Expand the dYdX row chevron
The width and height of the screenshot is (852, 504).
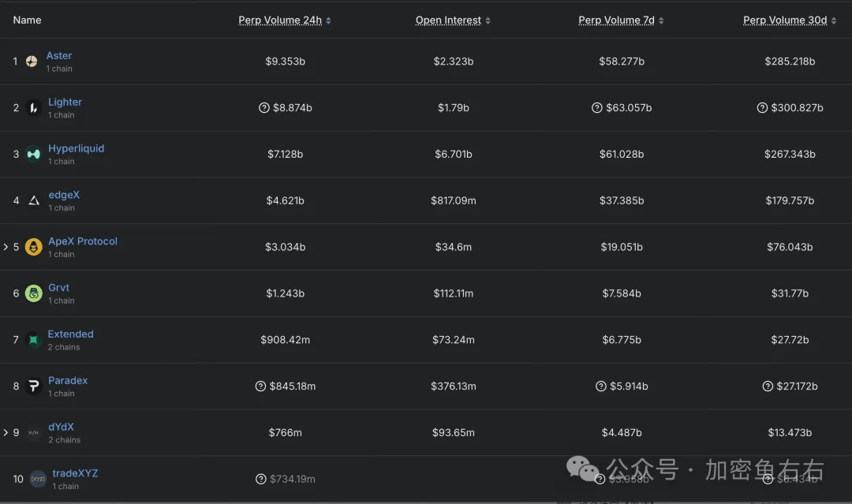[x=6, y=432]
